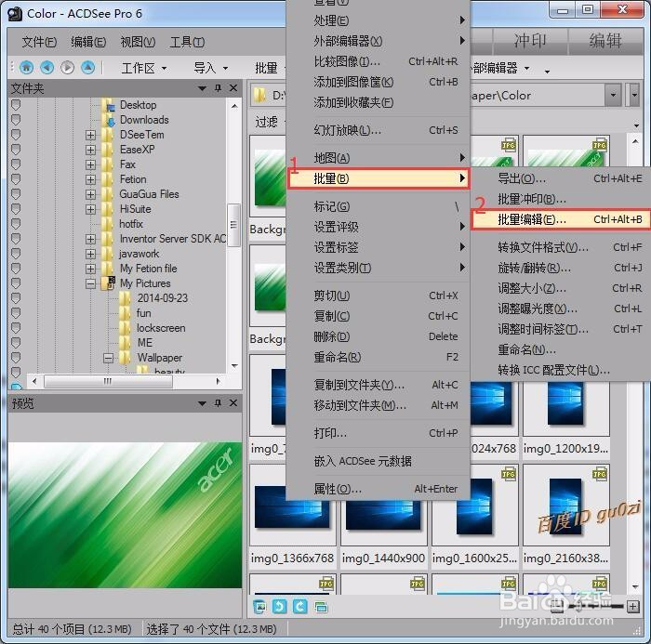This screenshot has height=644, width=651.
Task: Open the 视图(V) menu
Action: click(x=138, y=42)
